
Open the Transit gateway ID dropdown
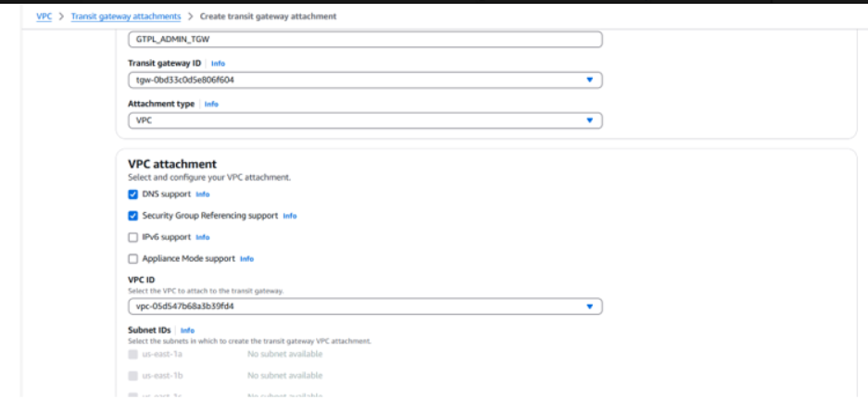click(365, 81)
